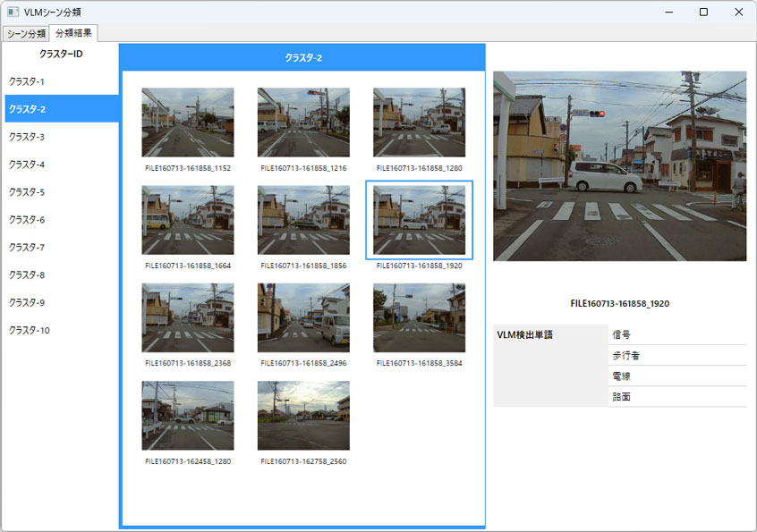757x532 pixels.
Task: Open thumbnail FILE160713-161858_3584
Action: [419, 318]
